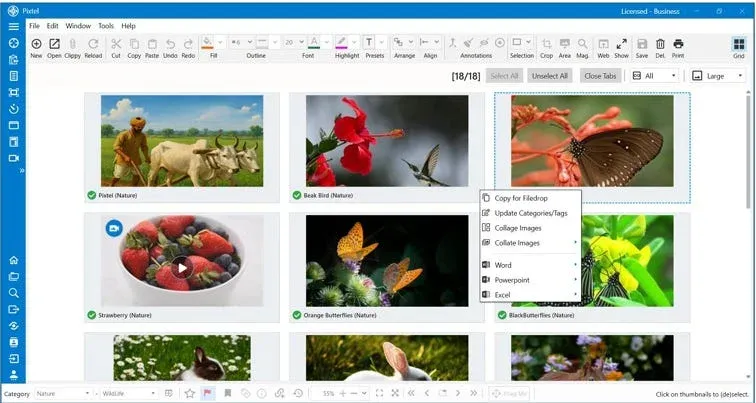Viewport: 756px width, 403px height.
Task: Open the Mag. magnifier tool
Action: click(582, 44)
